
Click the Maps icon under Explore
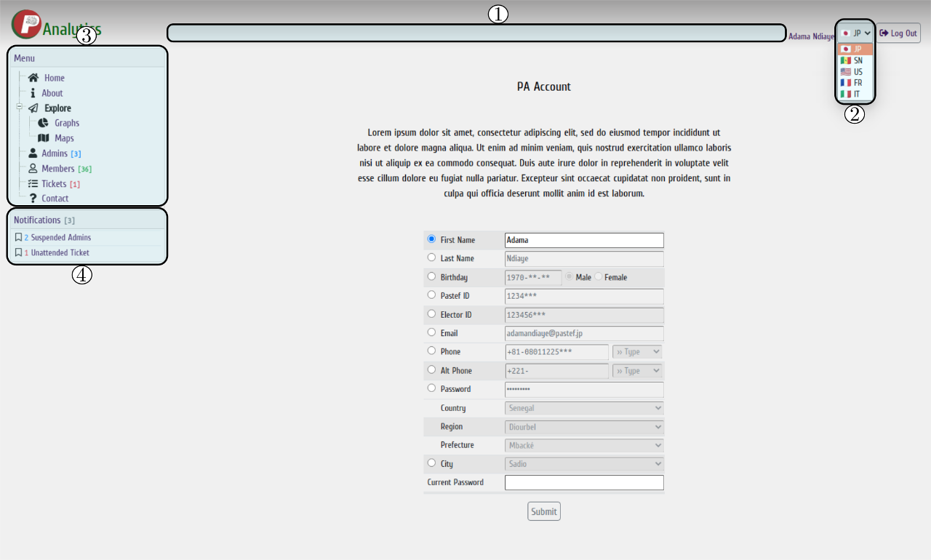tap(42, 138)
